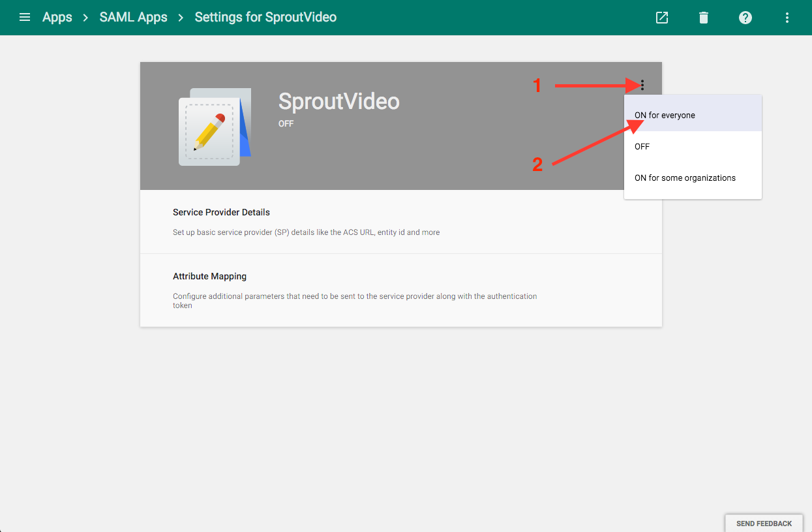Navigate to SAML Apps breadcrumb
The image size is (812, 532).
click(x=134, y=18)
